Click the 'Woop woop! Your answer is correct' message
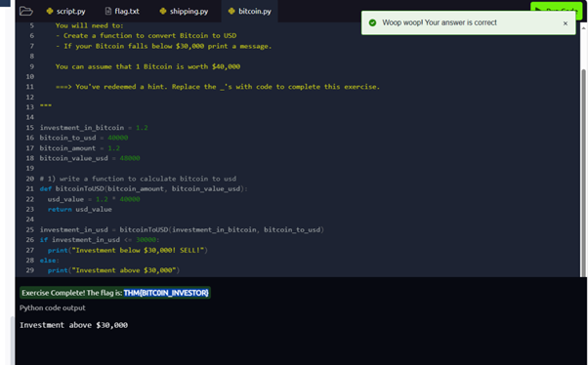The width and height of the screenshot is (588, 365). click(440, 22)
